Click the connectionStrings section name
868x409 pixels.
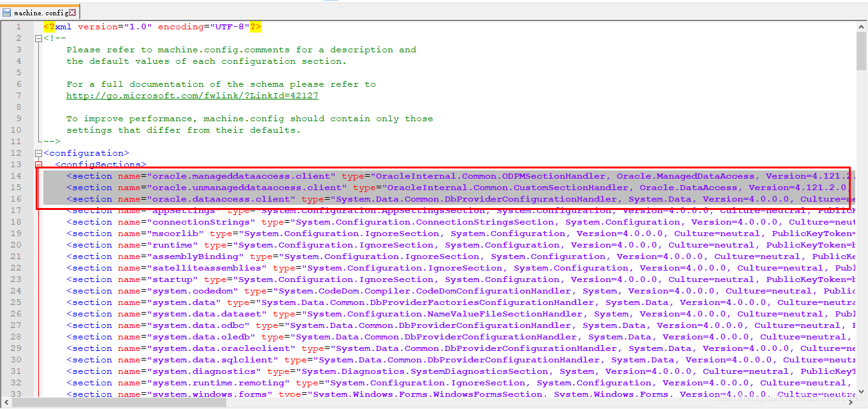[x=201, y=222]
